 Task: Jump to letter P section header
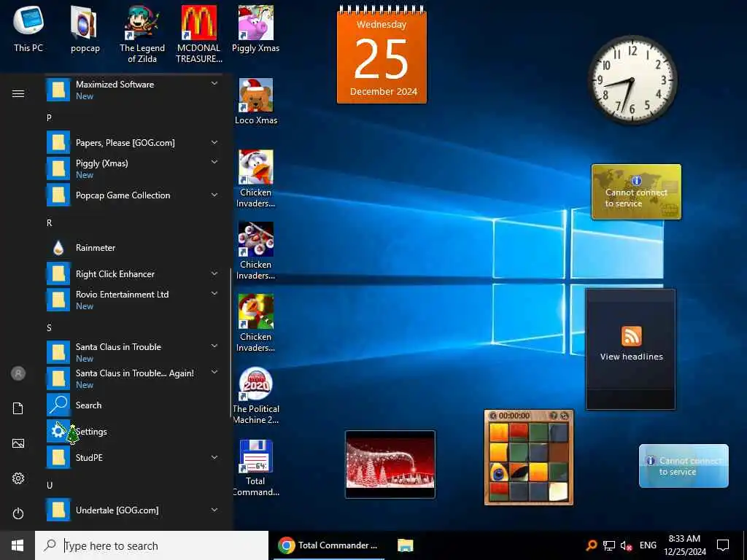click(x=49, y=117)
